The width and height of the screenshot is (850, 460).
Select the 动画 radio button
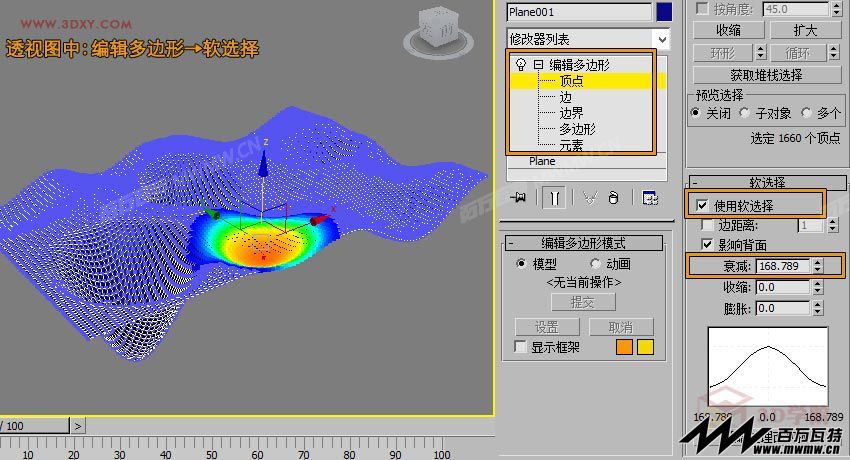tap(595, 264)
